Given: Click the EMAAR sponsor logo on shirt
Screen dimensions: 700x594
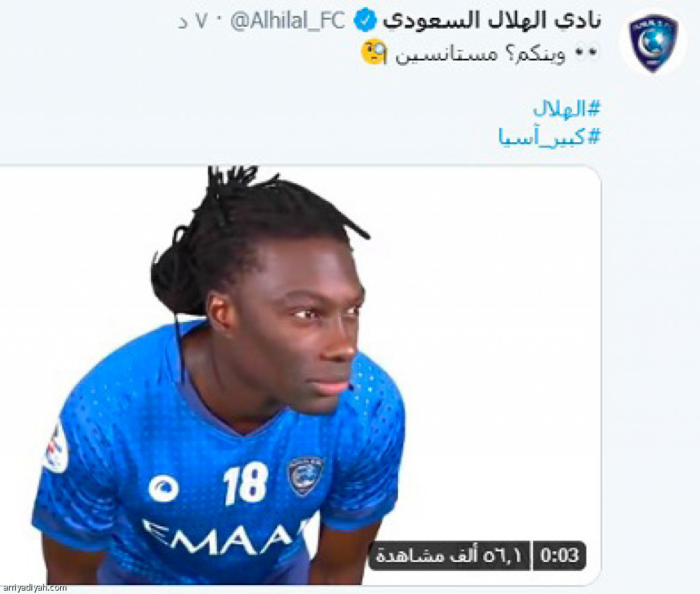Looking at the screenshot, I should [224, 539].
